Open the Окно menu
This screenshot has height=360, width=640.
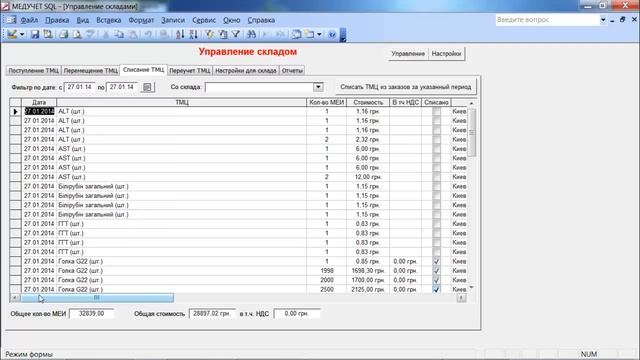(x=231, y=20)
